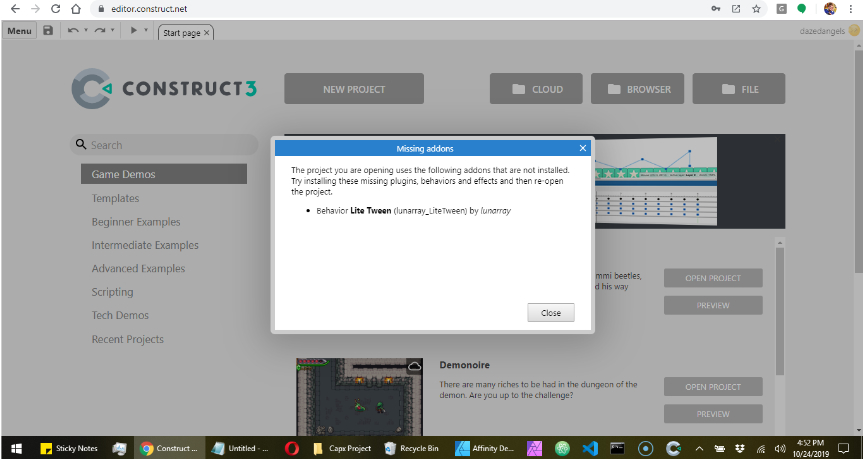Click the grey G extension icon

click(781, 9)
